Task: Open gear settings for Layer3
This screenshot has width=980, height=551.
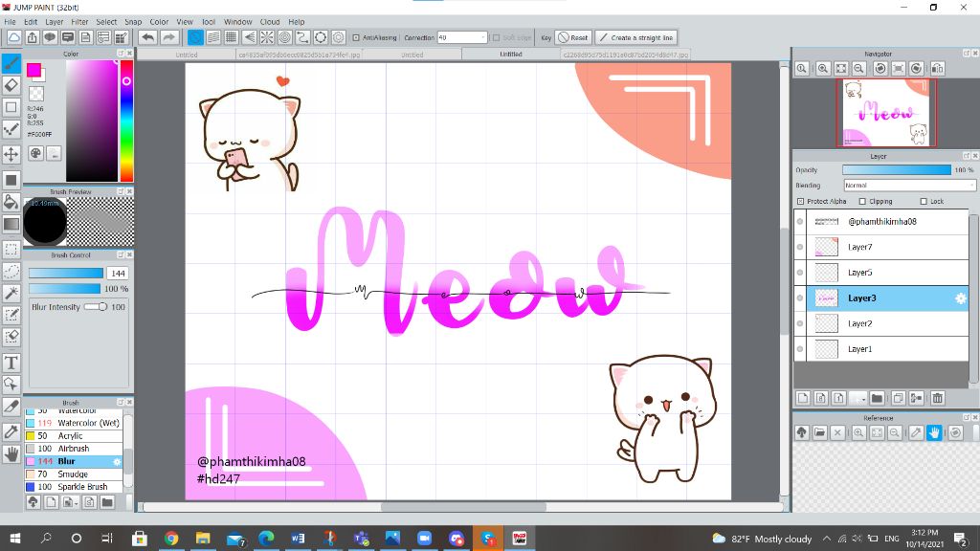Action: [x=961, y=298]
